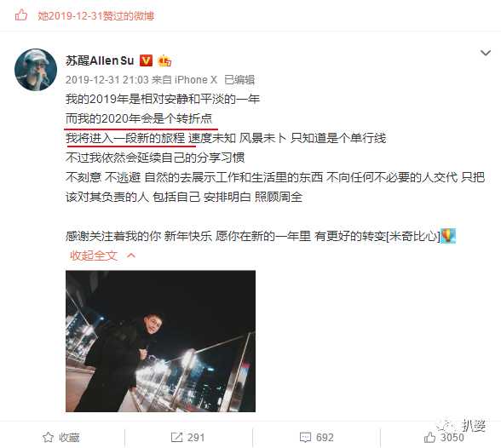This screenshot has height=448, width=501.
Task: Click the repost share icon
Action: 176,437
